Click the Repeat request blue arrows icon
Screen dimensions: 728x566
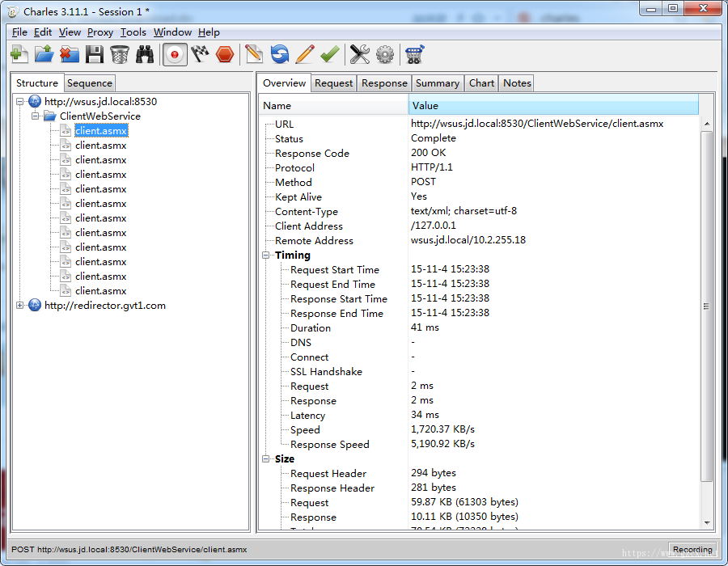pyautogui.click(x=280, y=54)
